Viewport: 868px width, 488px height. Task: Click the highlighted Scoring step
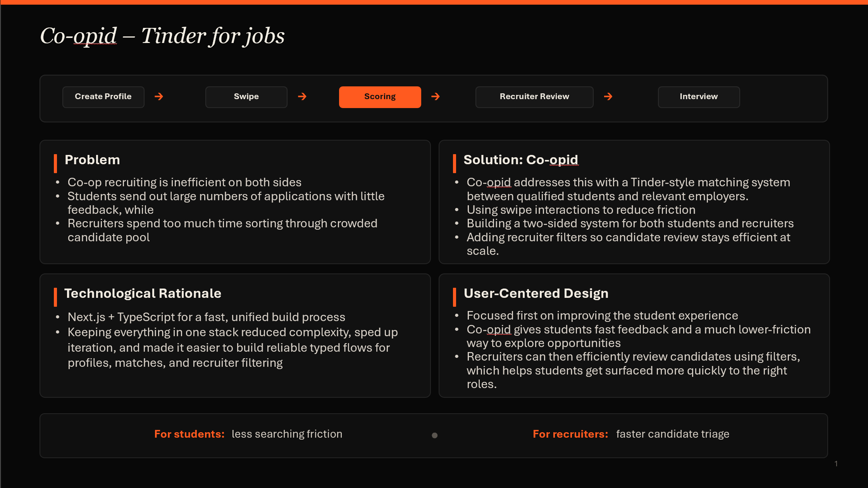(x=380, y=97)
